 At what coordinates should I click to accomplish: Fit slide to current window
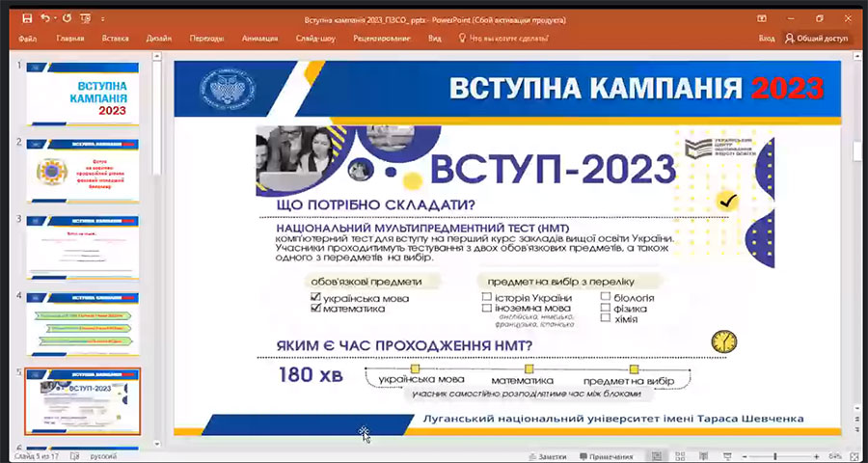[x=854, y=456]
